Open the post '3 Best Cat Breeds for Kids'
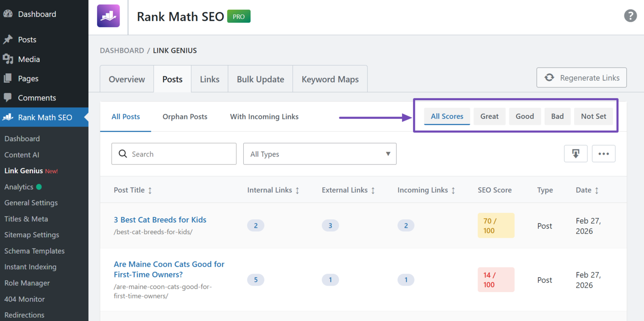 click(160, 220)
